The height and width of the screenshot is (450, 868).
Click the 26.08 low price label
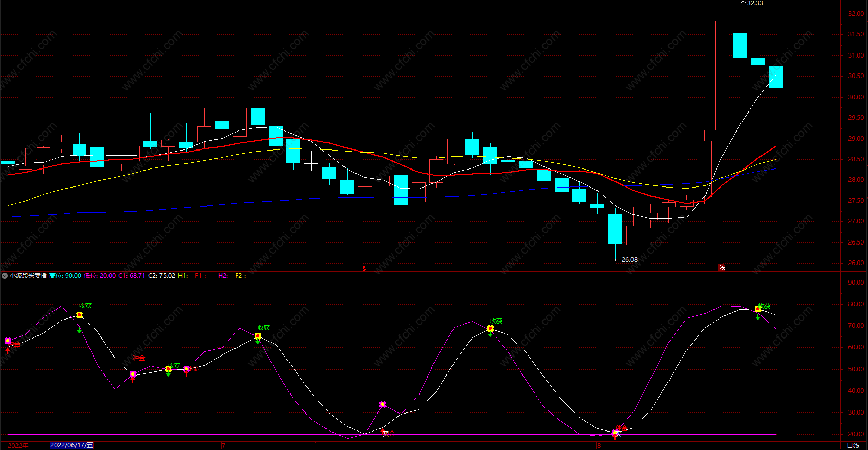629,260
